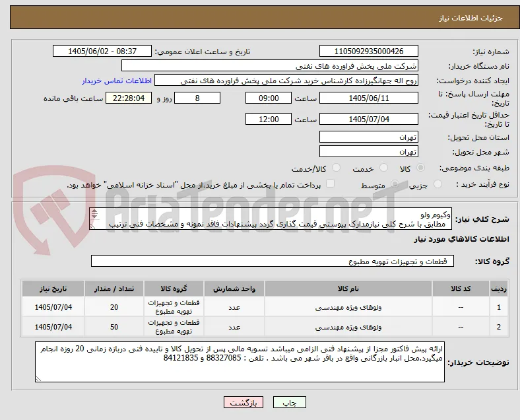The image size is (520, 420).
Task: Click the گروه کالا column header in table
Action: coord(174,289)
